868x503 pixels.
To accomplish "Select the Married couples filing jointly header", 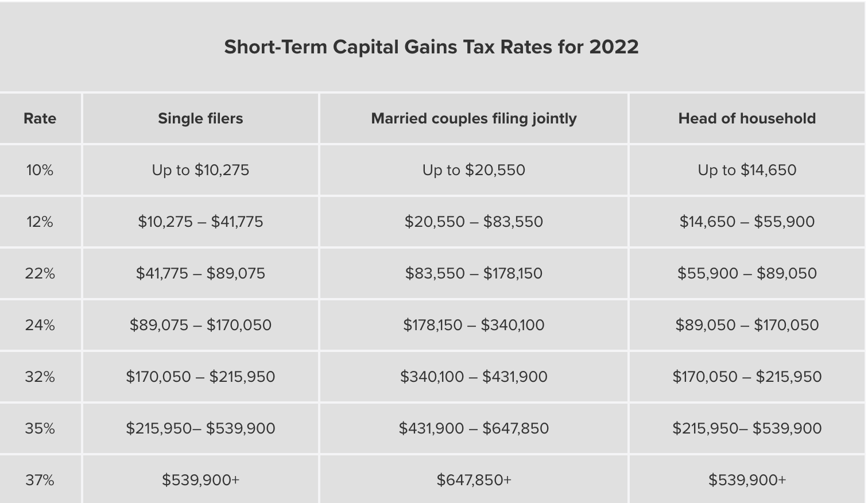I will click(474, 118).
